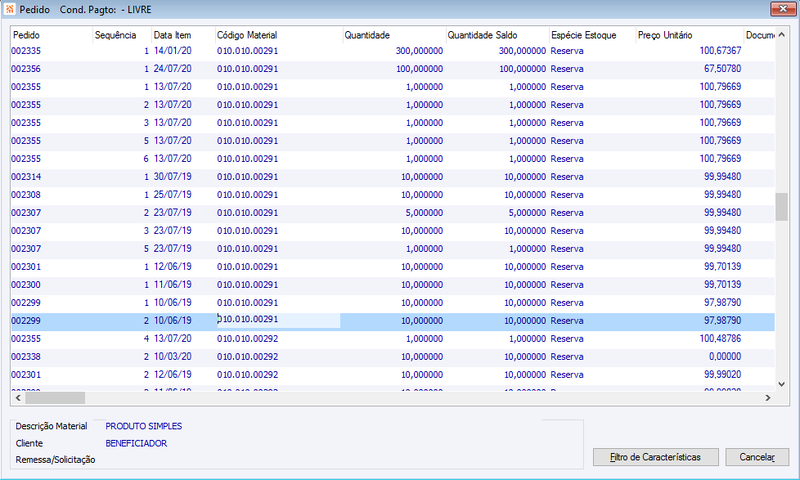This screenshot has height=480, width=800.
Task: Click date 30/07/19 cell
Action: 172,177
